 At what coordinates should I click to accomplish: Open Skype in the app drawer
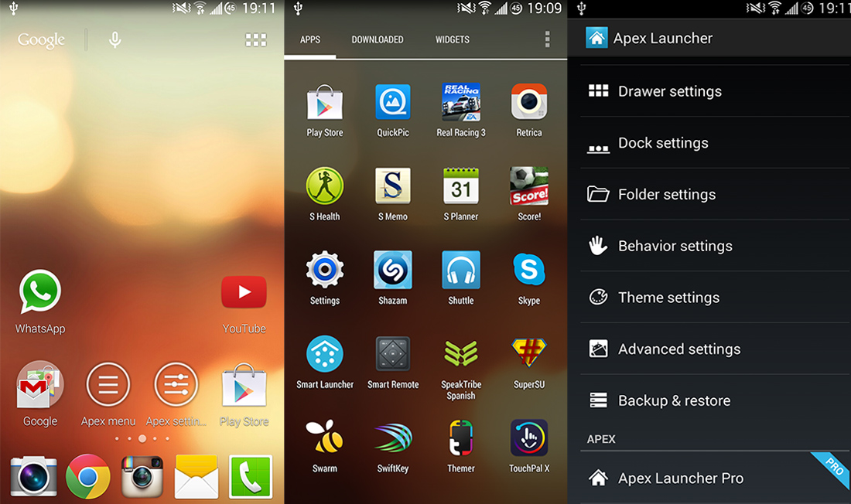pyautogui.click(x=528, y=272)
